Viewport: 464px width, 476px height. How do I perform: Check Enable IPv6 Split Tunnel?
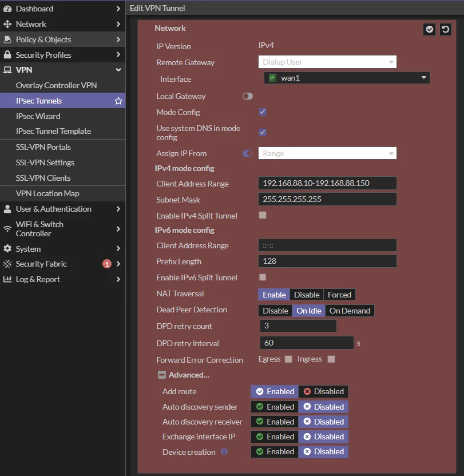coord(263,277)
